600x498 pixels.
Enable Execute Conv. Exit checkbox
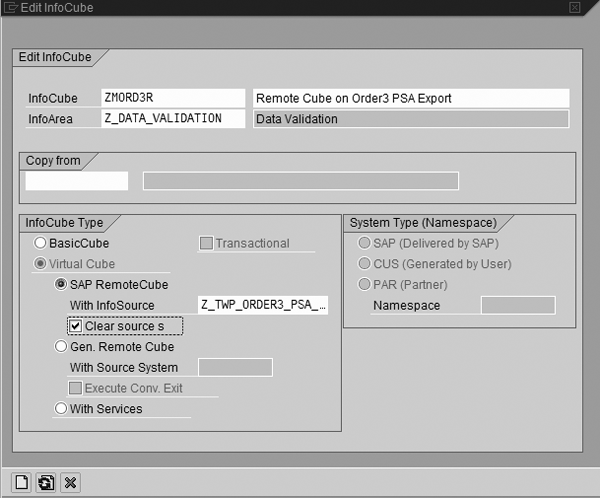click(x=75, y=388)
